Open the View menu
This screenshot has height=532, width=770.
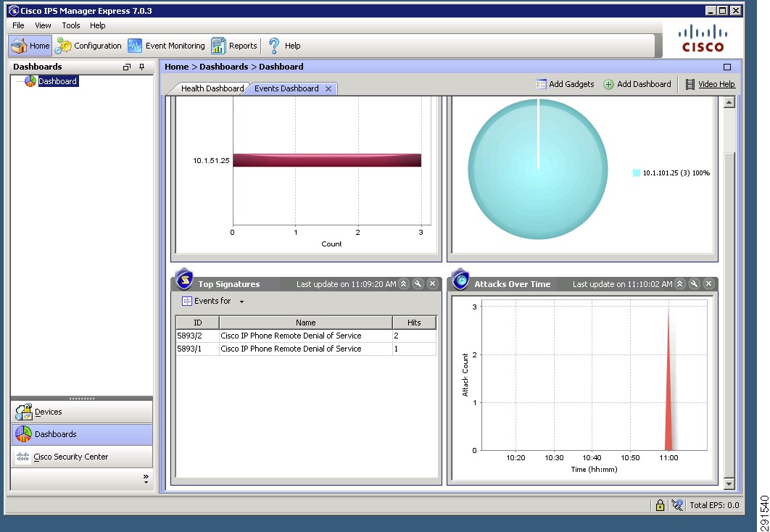click(43, 25)
